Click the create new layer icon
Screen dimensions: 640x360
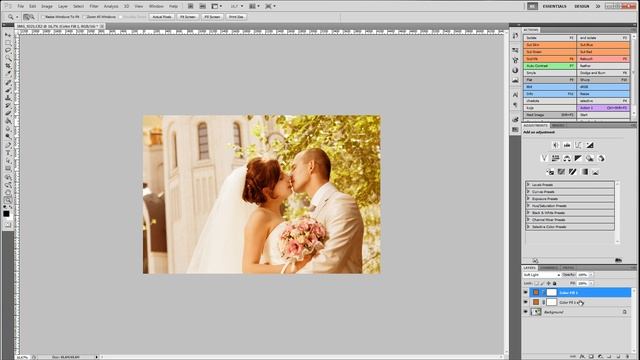pyautogui.click(x=618, y=356)
